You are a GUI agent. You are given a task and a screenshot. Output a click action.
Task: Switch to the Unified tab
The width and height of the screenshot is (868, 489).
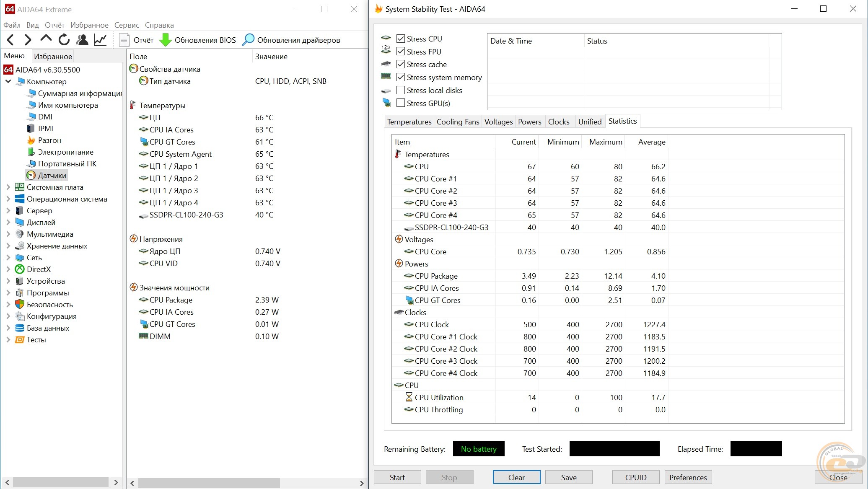[x=590, y=122]
